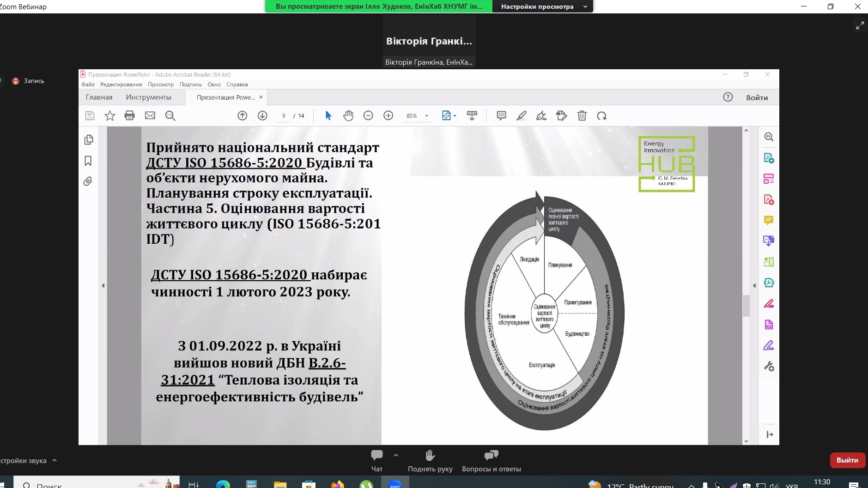Open the Редактирование menu
Screen dimensions: 868x488
pos(121,84)
